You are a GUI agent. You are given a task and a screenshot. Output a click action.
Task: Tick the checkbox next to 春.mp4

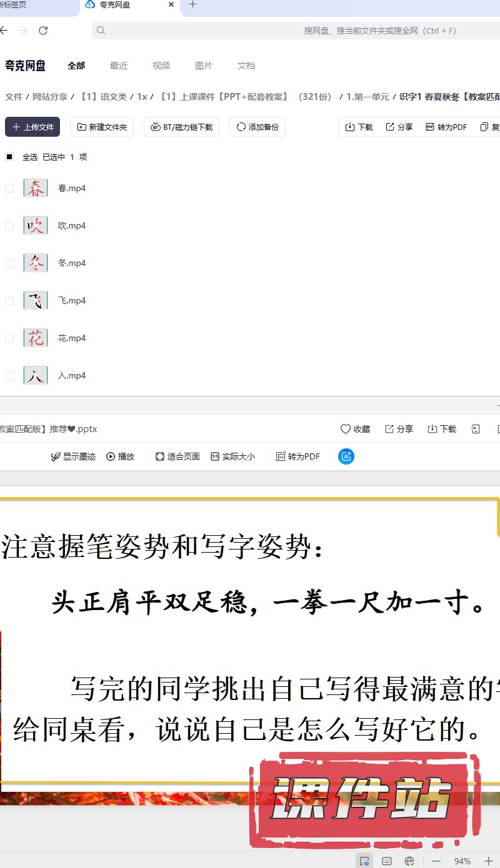point(9,189)
